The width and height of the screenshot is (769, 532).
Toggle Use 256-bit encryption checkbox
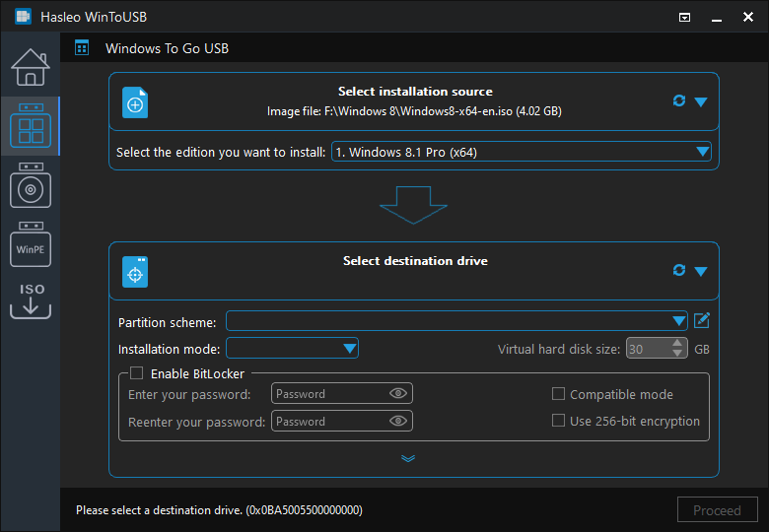tap(558, 421)
